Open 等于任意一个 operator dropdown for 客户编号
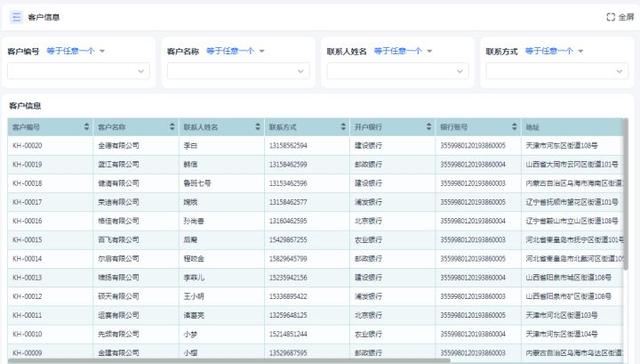 [x=76, y=51]
